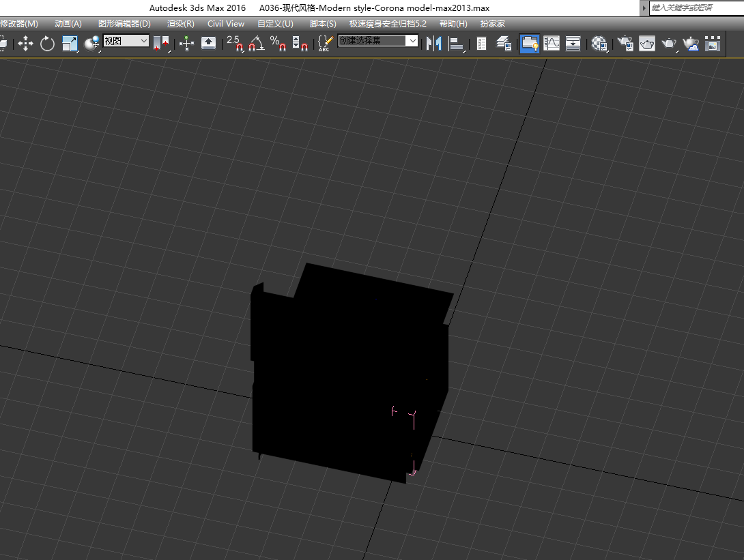744x560 pixels.
Task: Open the 图形编辑器(D) menu
Action: (124, 23)
